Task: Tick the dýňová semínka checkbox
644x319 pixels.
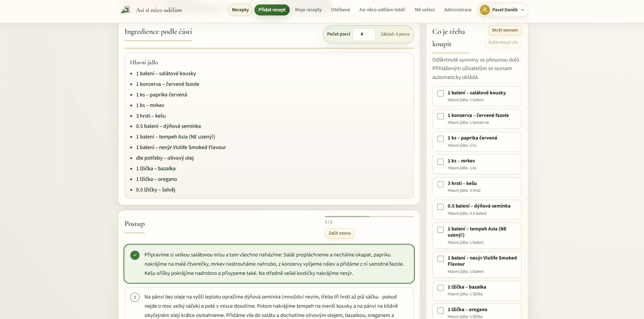Action: click(x=441, y=207)
